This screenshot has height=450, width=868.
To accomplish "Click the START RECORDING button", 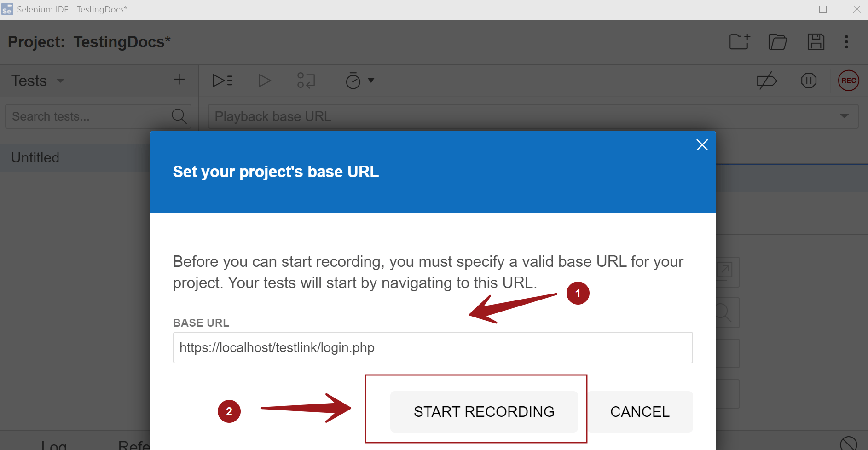I will tap(484, 411).
